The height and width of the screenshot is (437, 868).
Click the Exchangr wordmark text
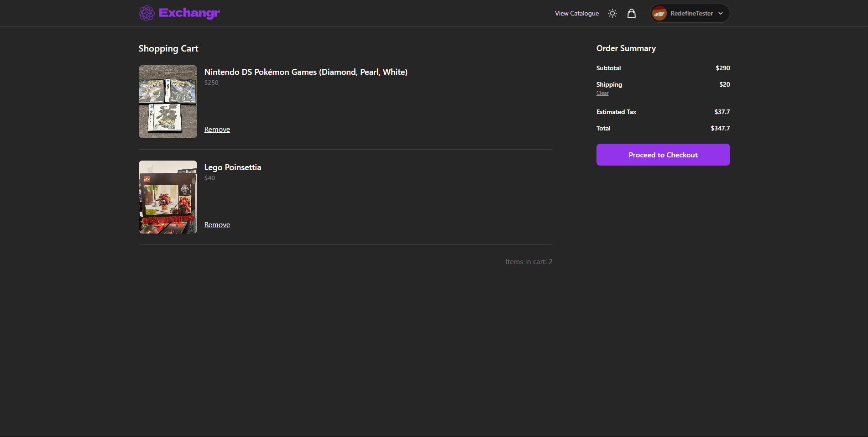(x=189, y=13)
